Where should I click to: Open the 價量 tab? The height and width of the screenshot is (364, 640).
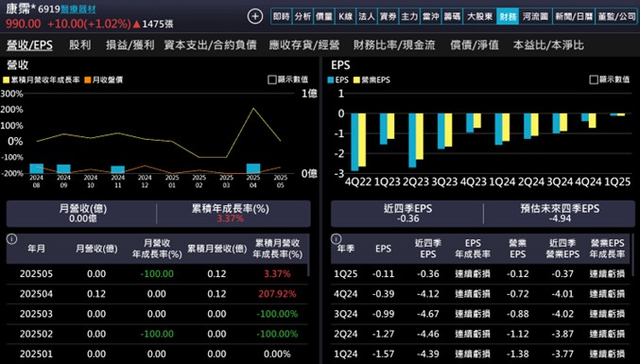(324, 17)
